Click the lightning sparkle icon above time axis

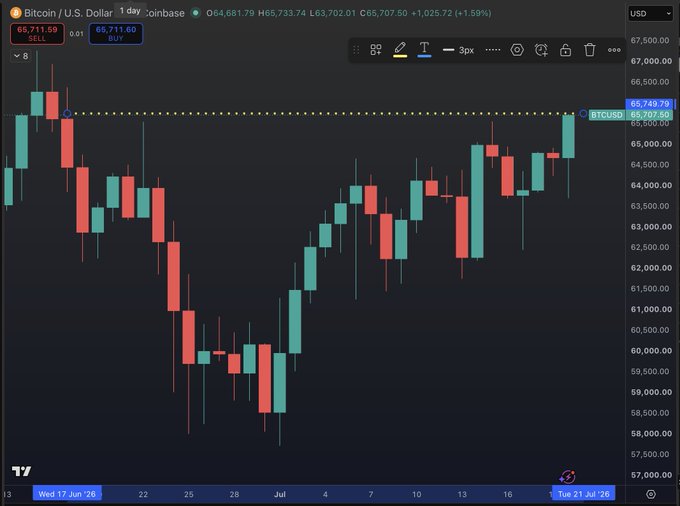(567, 477)
